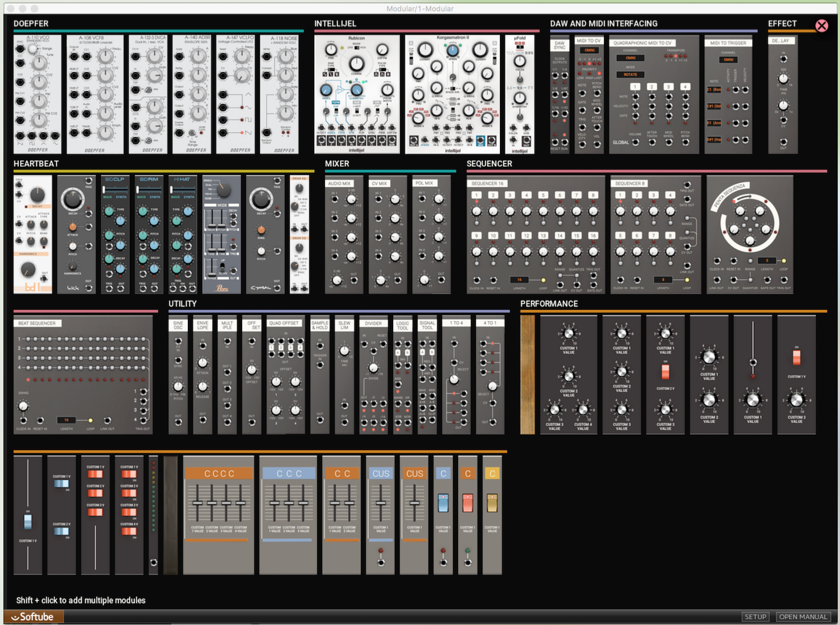Click the SETUP button
Viewport: 840px width, 625px height.
point(755,617)
